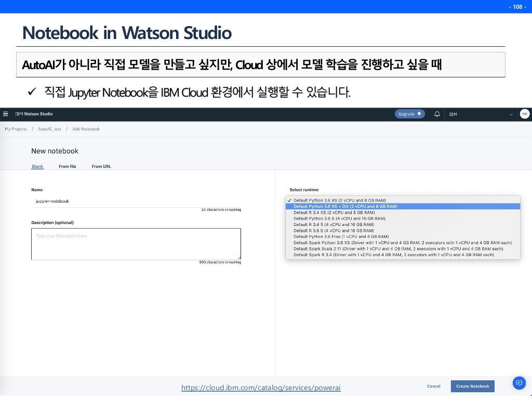
Task: Select Default Python 3.6 XS runtime
Action: point(340,200)
